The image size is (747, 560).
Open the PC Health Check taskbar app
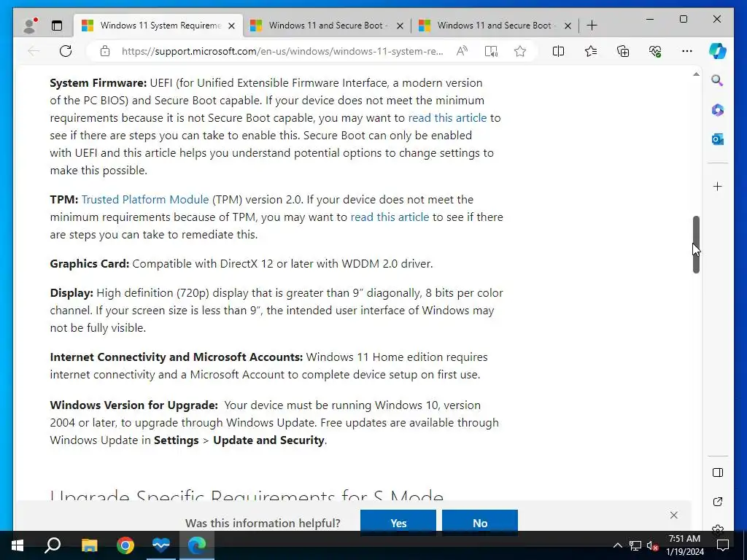click(161, 545)
